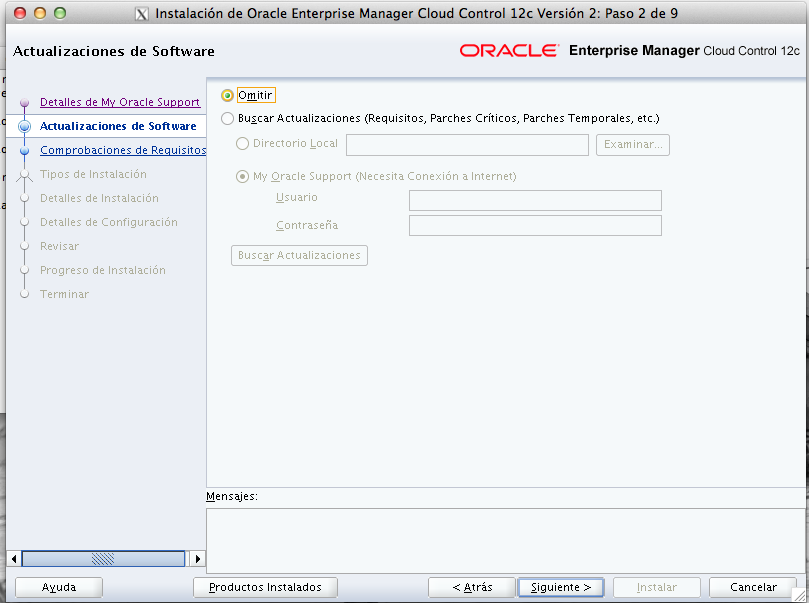
Task: Click the Atrás button
Action: point(472,587)
